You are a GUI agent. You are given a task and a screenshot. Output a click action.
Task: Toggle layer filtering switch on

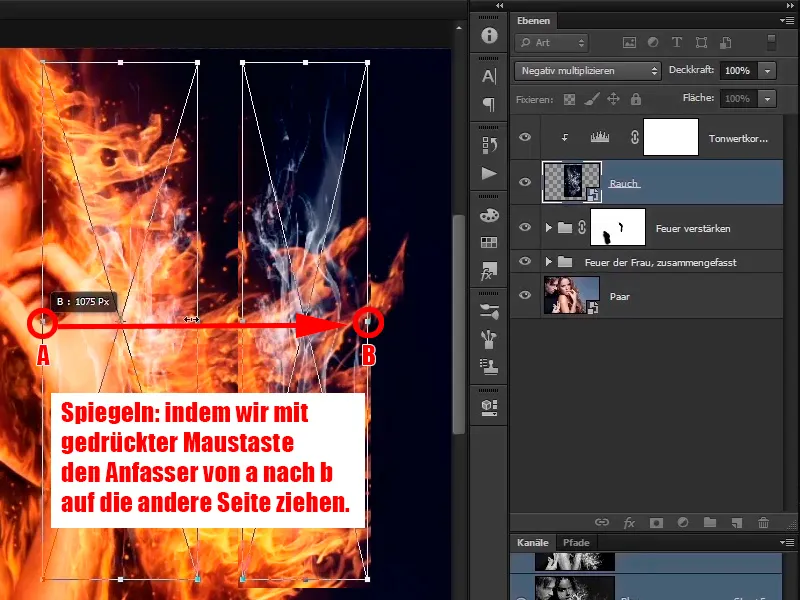(x=771, y=42)
